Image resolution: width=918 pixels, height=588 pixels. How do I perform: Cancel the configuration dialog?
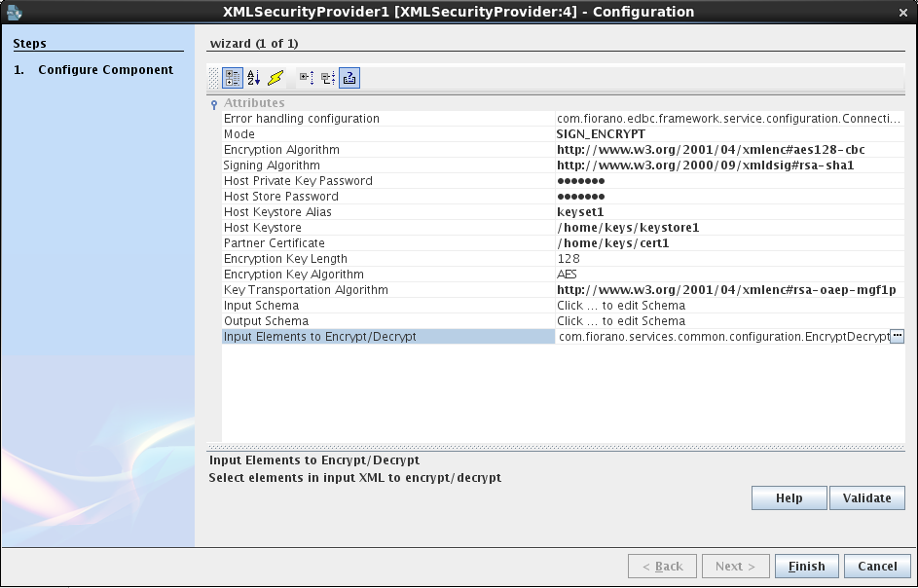point(878,567)
